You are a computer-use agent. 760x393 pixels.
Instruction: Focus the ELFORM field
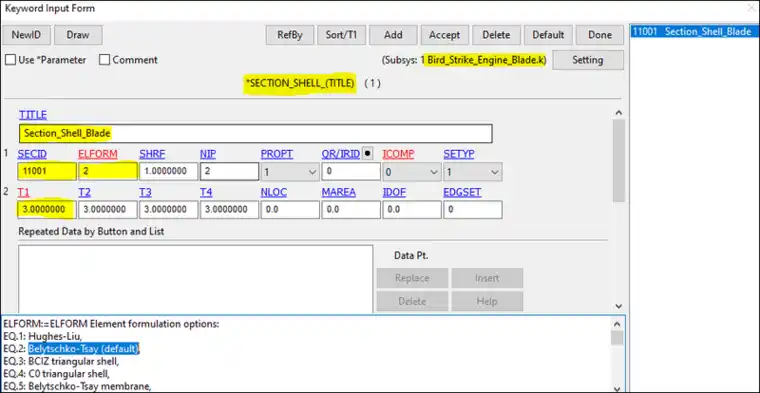tap(108, 172)
